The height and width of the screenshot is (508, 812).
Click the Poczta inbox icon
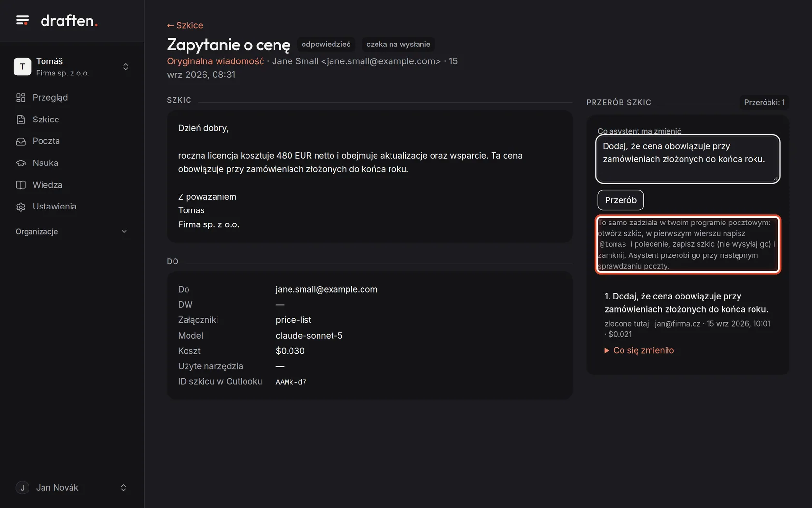[21, 141]
